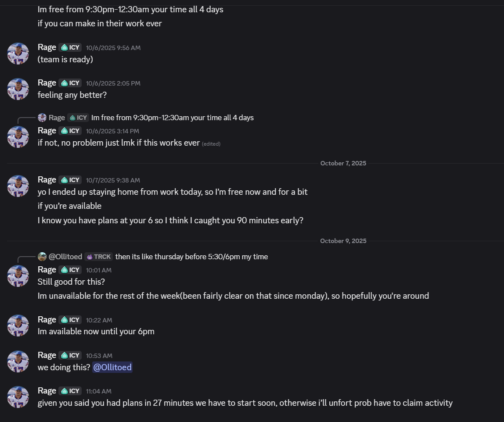504x422 pixels.
Task: Open Rage's avatar beside "feeling any better?"
Action: 18,89
